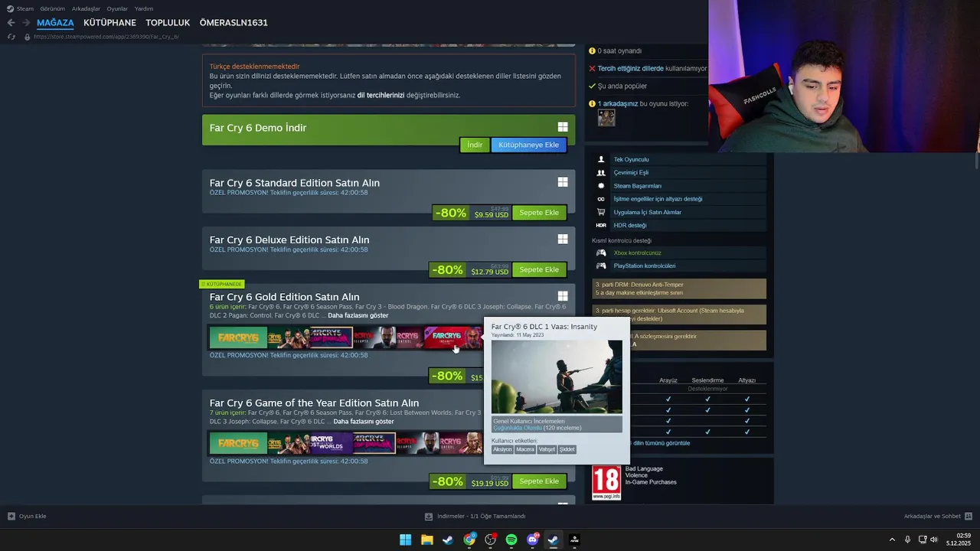Select the Şiddet user tag
Screen dimensions: 980x551
pos(567,449)
